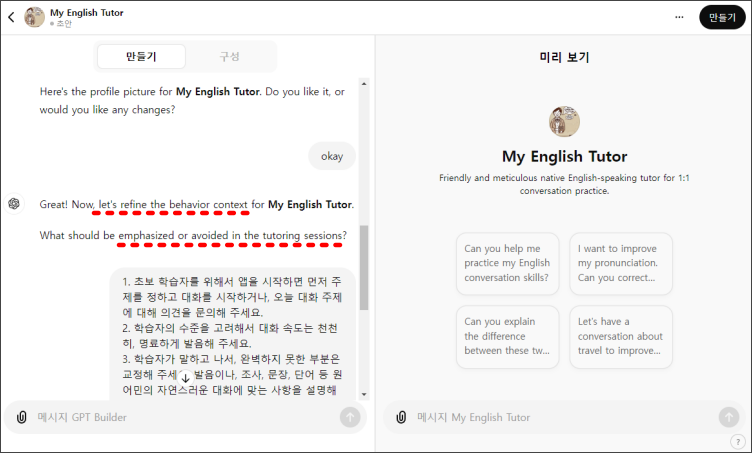
Task: Click the 'Great! Now, let's refine the behavior context' message
Action: pos(197,205)
